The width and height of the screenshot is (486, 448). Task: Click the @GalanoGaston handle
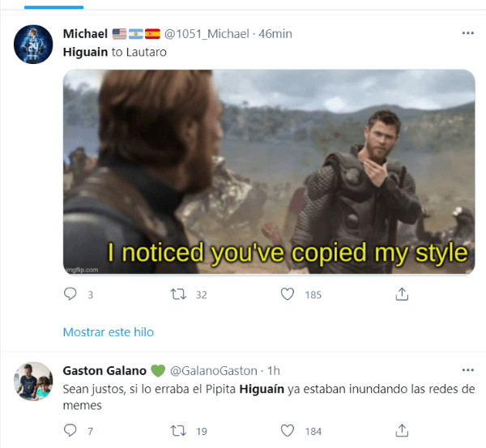[213, 371]
